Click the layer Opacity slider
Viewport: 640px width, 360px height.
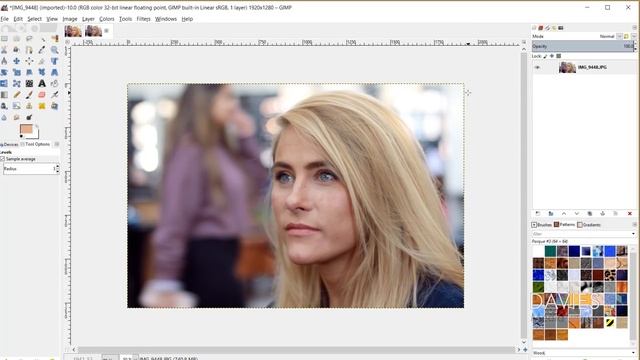pos(582,47)
